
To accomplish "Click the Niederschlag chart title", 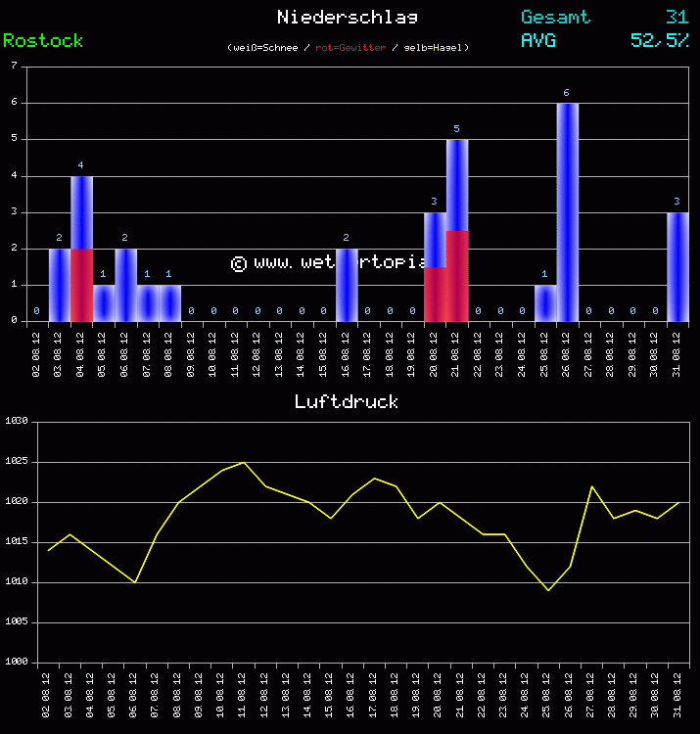I will tap(348, 17).
